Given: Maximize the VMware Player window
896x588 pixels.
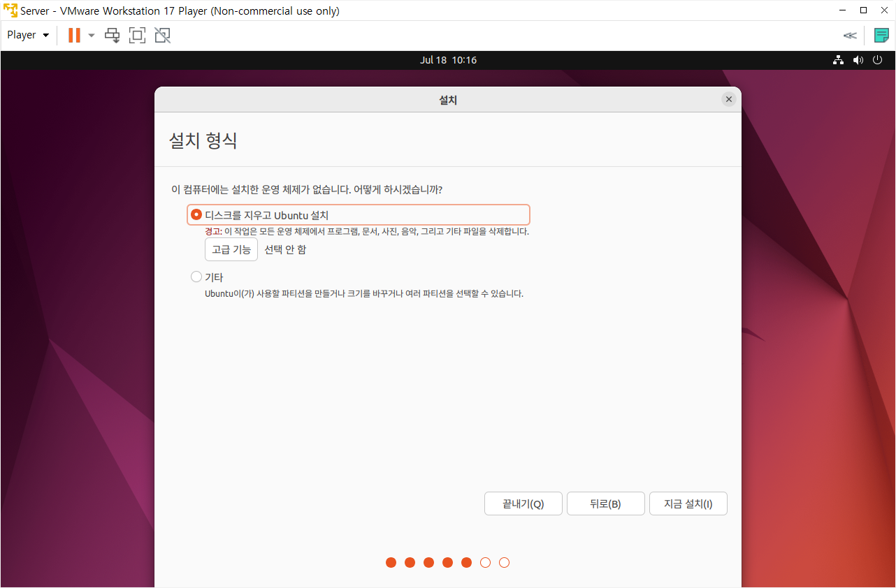Looking at the screenshot, I should click(863, 11).
